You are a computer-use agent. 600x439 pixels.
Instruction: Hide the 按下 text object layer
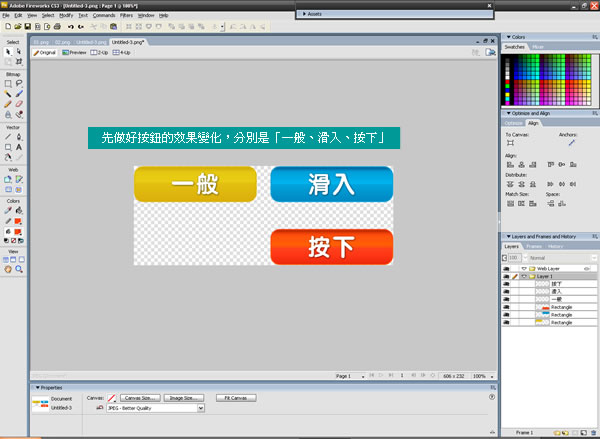click(506, 284)
